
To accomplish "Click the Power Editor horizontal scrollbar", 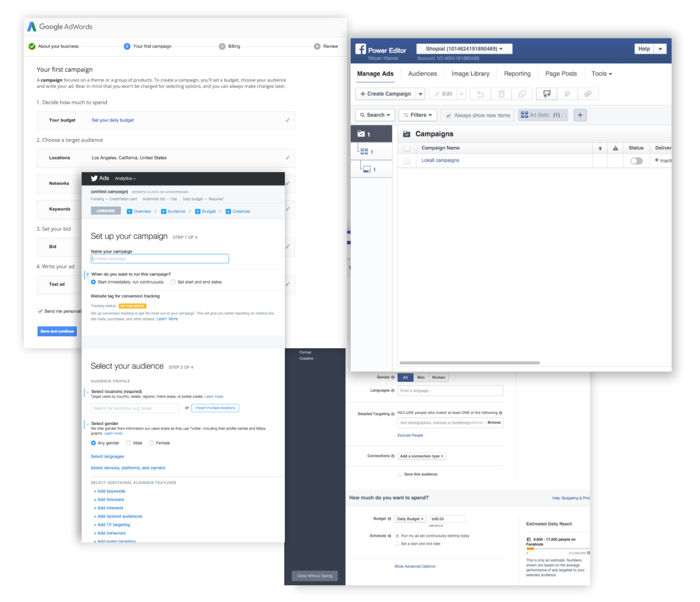I will [469, 363].
